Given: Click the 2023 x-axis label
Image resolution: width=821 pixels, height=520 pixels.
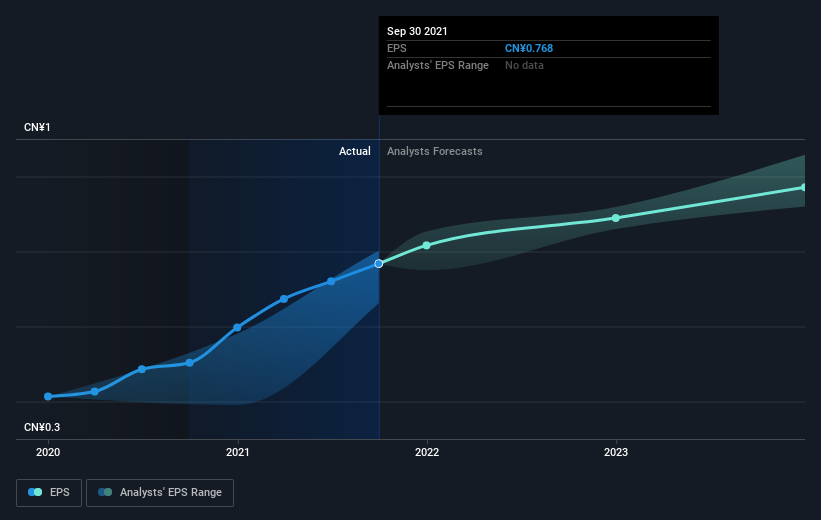Looking at the screenshot, I should point(616,452).
